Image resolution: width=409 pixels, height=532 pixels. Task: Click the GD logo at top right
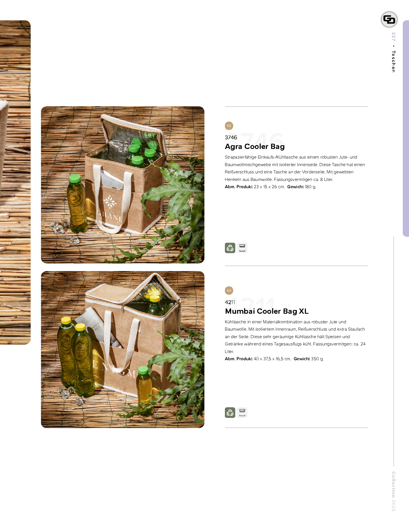click(x=389, y=19)
